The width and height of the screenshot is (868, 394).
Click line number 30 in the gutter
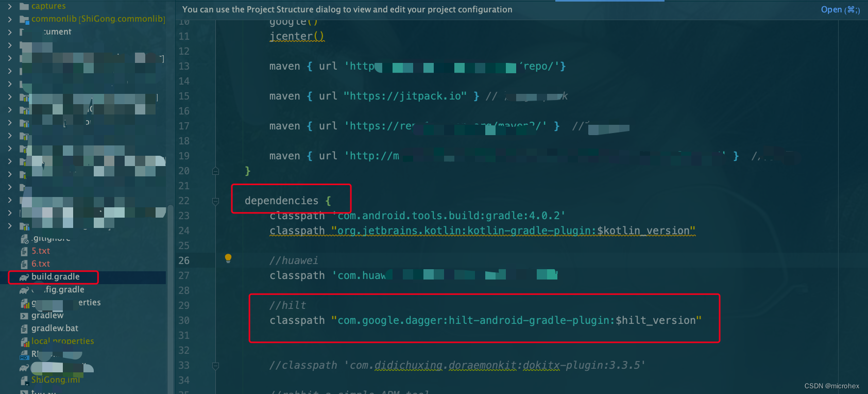click(x=184, y=320)
